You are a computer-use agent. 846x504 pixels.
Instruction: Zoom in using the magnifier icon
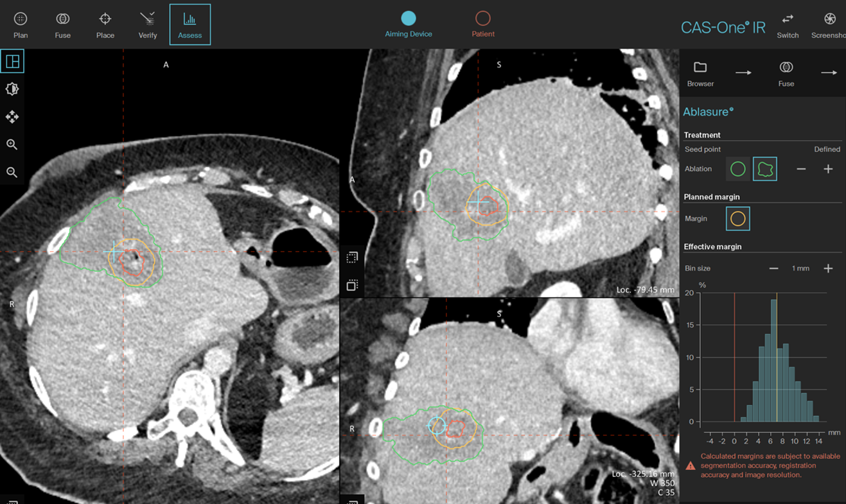click(13, 144)
